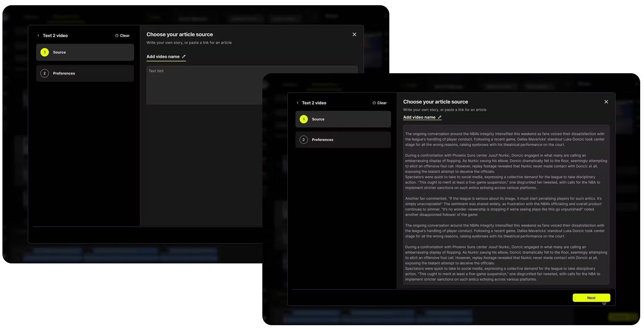The width and height of the screenshot is (644, 329).
Task: Click the pencil icon next to Add video name in the rear window
Action: pyautogui.click(x=184, y=57)
